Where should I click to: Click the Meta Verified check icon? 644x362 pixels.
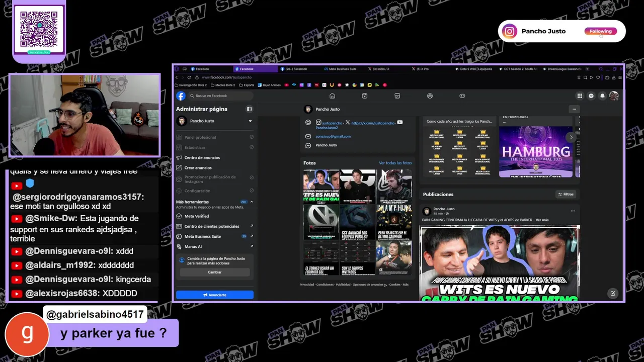point(179,216)
